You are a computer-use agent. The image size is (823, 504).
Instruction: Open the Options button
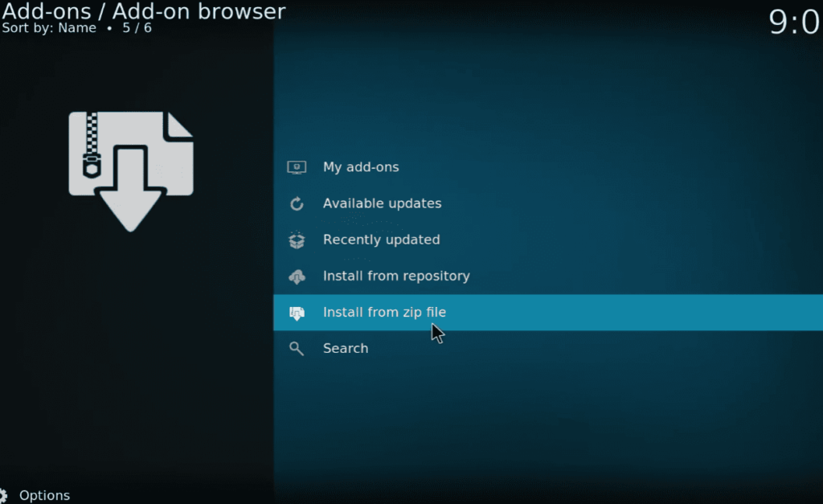coord(35,496)
